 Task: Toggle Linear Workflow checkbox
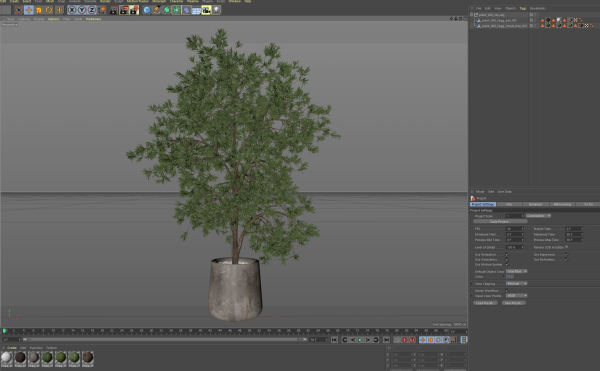507,291
